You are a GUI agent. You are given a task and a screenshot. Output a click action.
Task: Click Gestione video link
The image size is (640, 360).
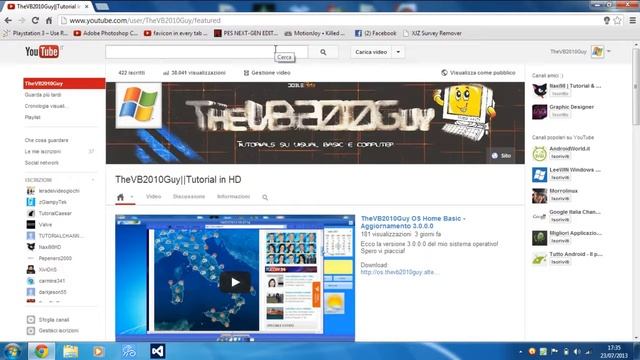click(267, 73)
